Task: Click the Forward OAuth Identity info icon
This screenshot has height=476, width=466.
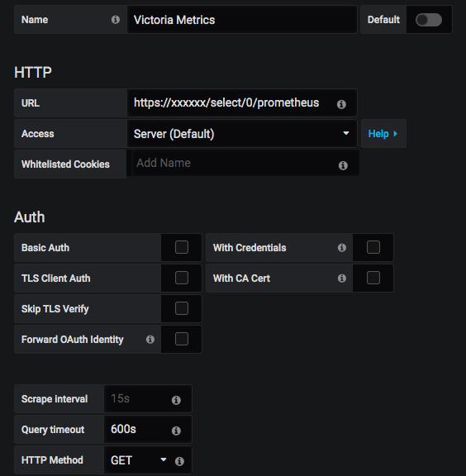Action: [150, 339]
